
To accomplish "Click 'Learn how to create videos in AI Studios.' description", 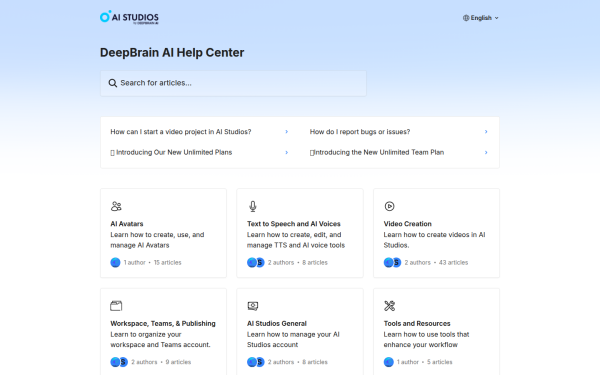I will coord(434,240).
